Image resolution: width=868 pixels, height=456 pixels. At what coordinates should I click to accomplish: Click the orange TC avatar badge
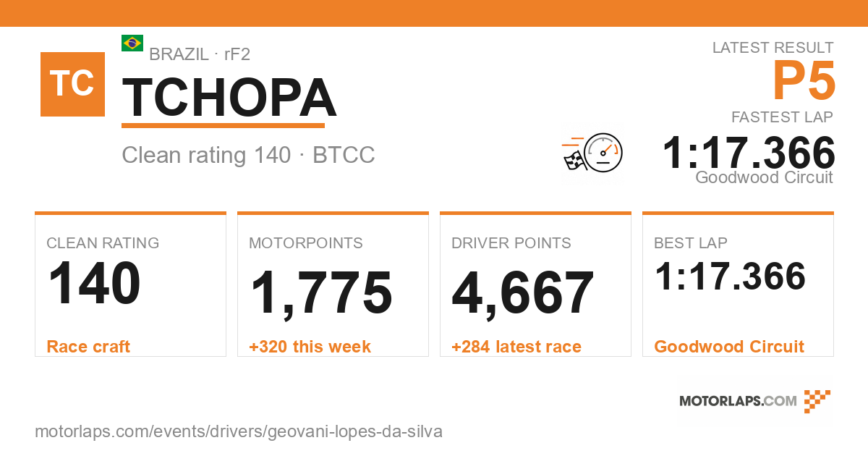point(72,84)
